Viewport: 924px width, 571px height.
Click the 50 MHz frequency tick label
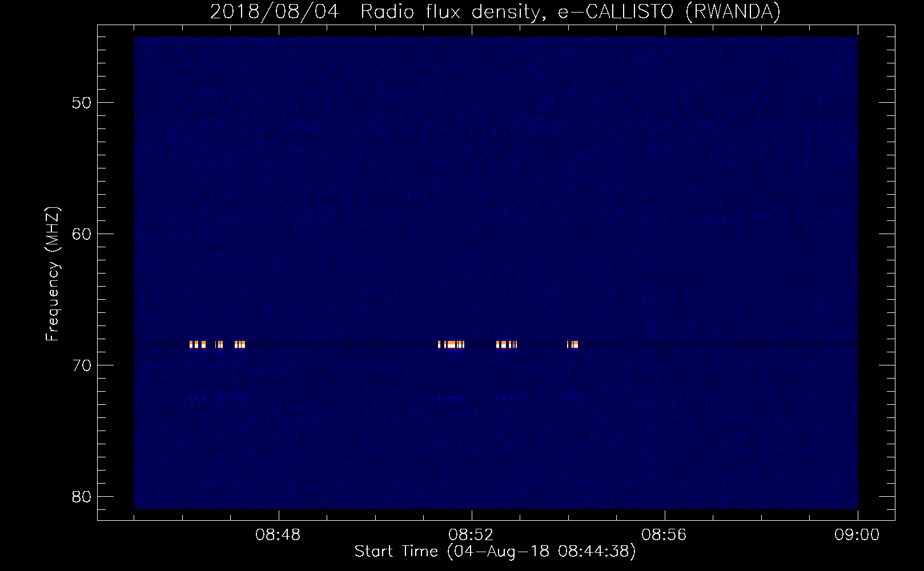click(82, 103)
